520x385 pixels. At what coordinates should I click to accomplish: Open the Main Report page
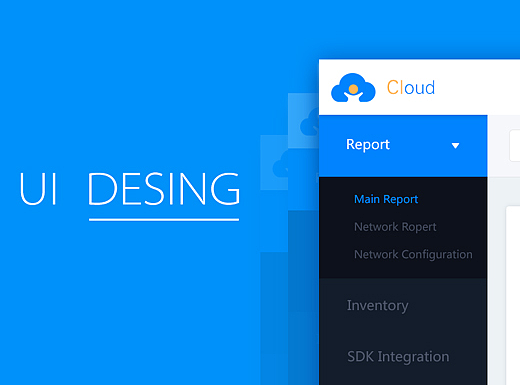pos(386,199)
